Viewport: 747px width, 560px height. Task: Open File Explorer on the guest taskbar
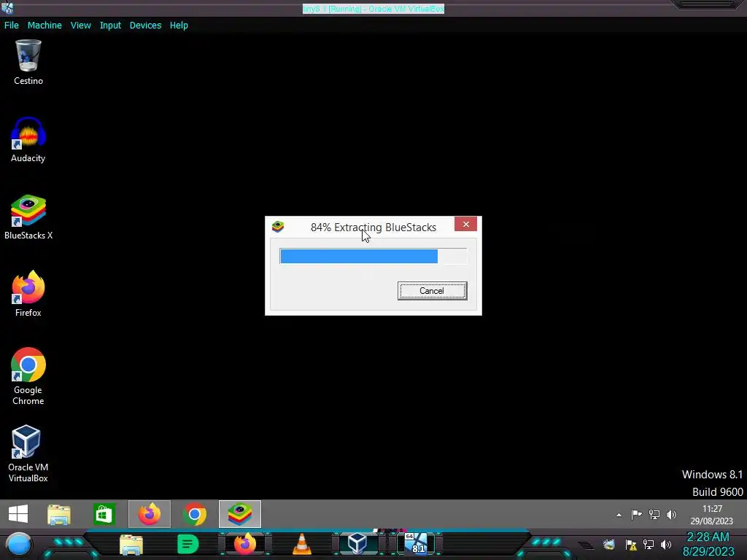tap(59, 514)
